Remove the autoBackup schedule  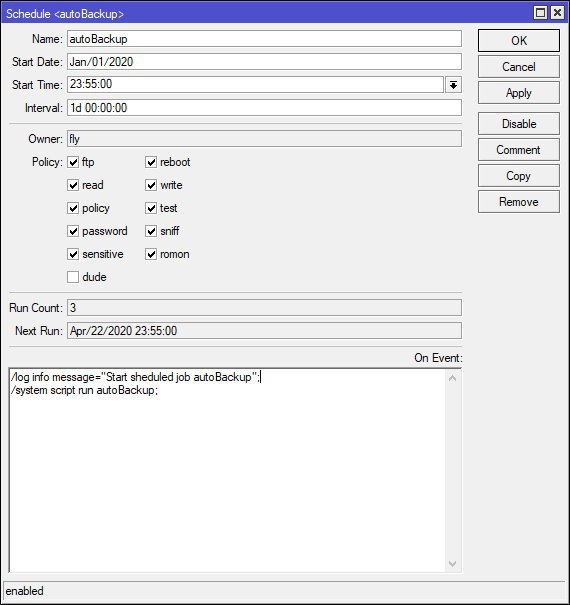(x=519, y=202)
